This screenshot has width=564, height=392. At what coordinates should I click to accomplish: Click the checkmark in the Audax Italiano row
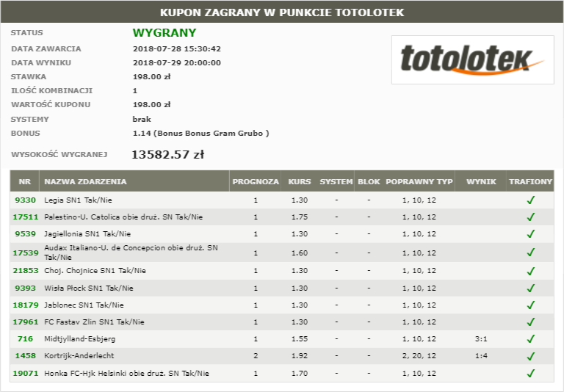tap(530, 253)
